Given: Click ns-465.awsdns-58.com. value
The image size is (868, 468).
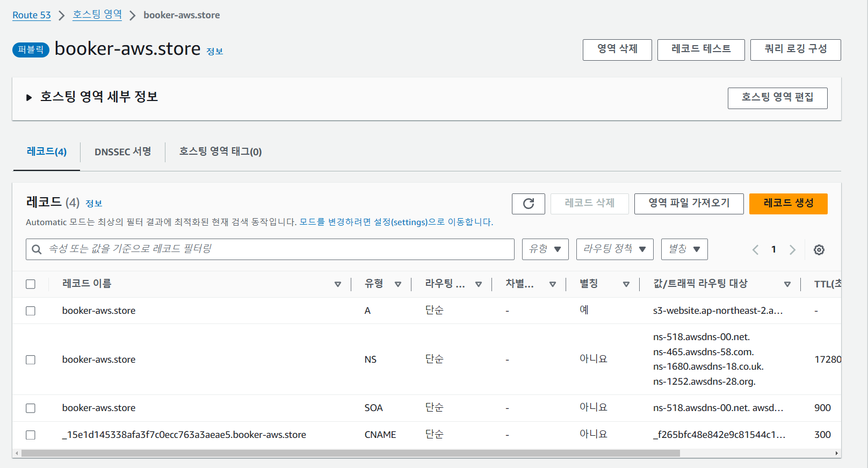Looking at the screenshot, I should click(x=704, y=352).
